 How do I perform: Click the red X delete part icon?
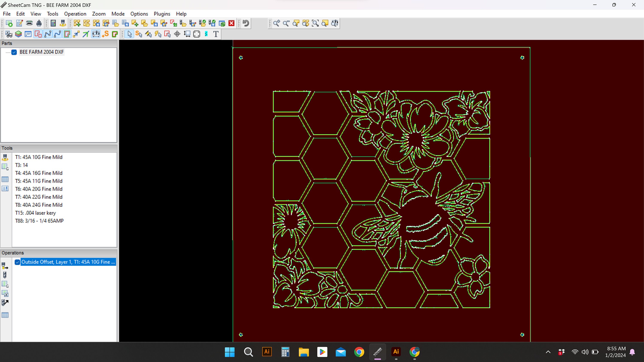tap(231, 23)
